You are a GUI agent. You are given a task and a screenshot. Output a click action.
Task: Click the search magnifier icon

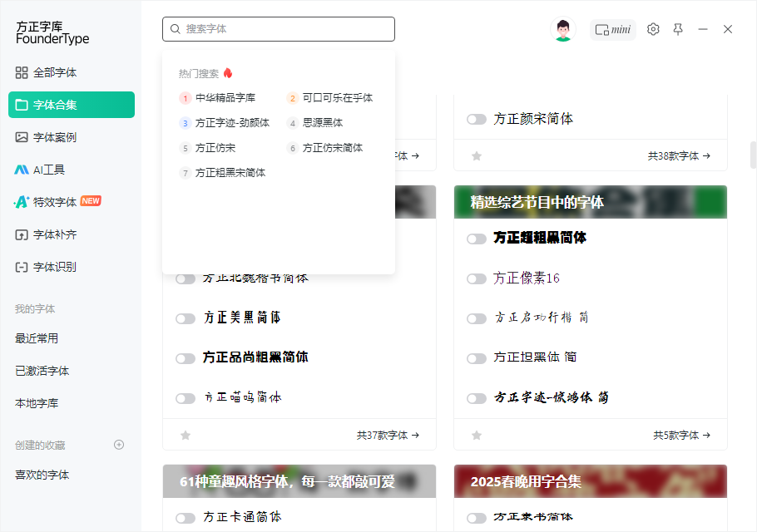point(176,29)
